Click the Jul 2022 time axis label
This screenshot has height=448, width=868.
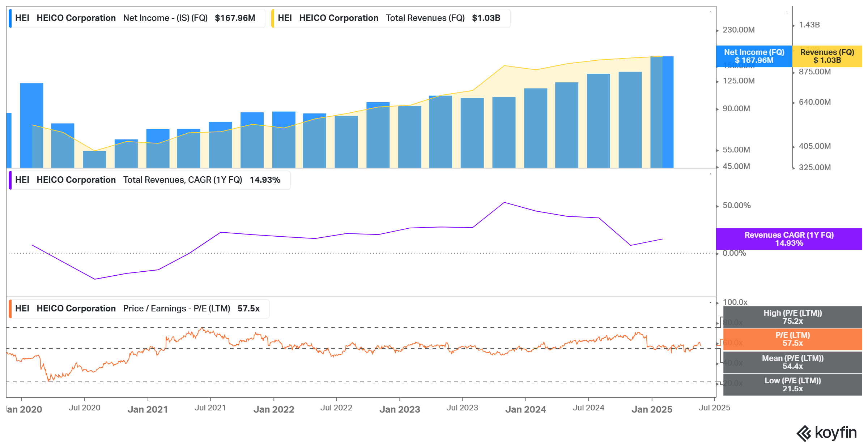coord(336,408)
